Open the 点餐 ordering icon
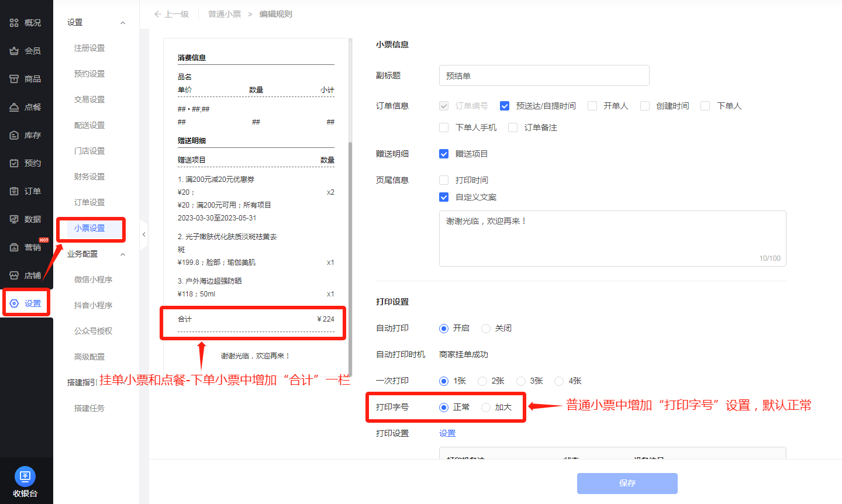 tap(14, 107)
